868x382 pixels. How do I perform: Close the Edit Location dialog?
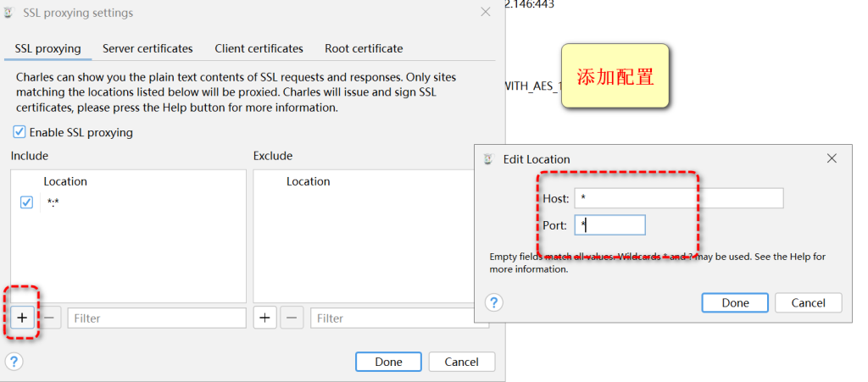point(832,158)
